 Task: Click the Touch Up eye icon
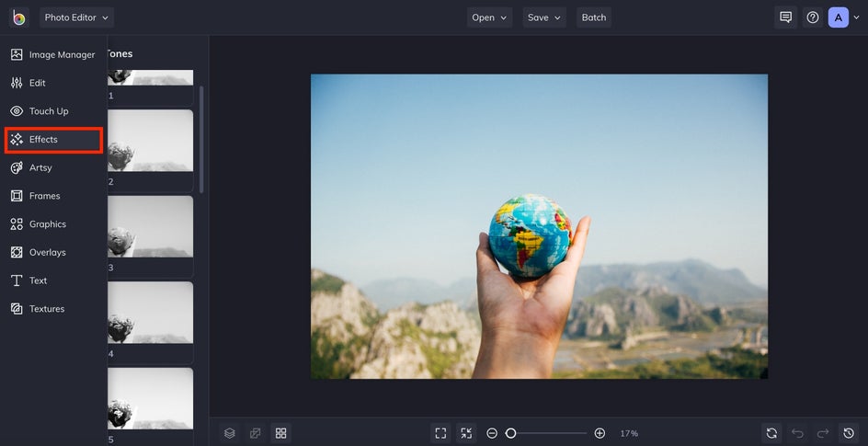pyautogui.click(x=17, y=111)
